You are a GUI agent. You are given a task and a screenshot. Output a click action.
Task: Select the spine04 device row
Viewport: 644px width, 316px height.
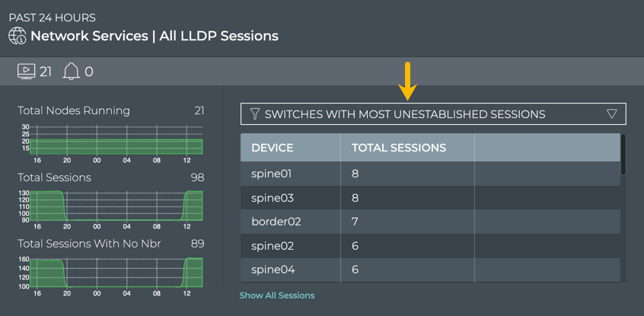(x=272, y=270)
